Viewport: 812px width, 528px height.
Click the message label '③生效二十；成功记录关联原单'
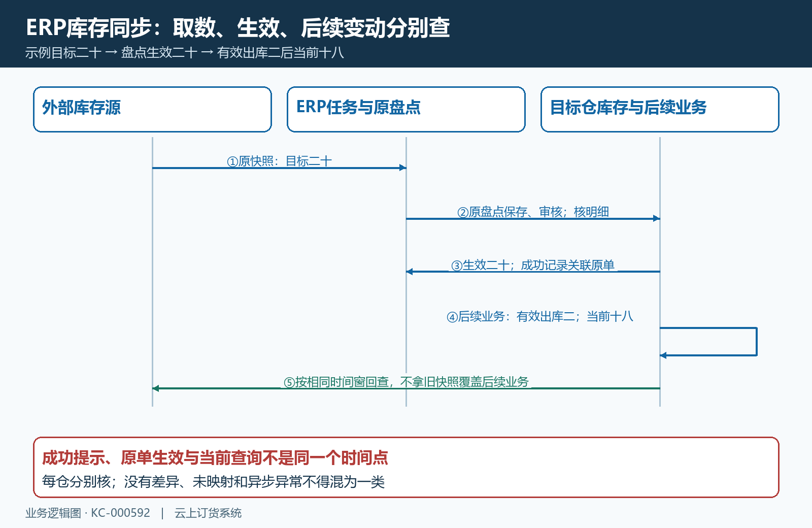[x=533, y=265]
